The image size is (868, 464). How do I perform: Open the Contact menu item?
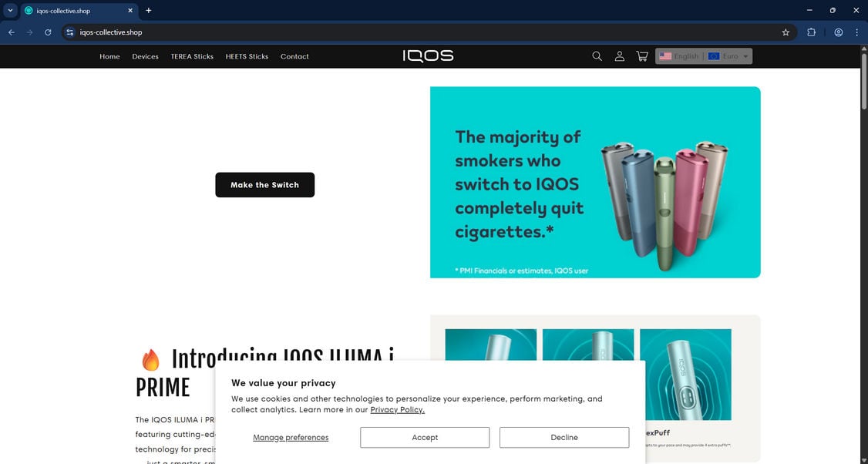point(294,56)
